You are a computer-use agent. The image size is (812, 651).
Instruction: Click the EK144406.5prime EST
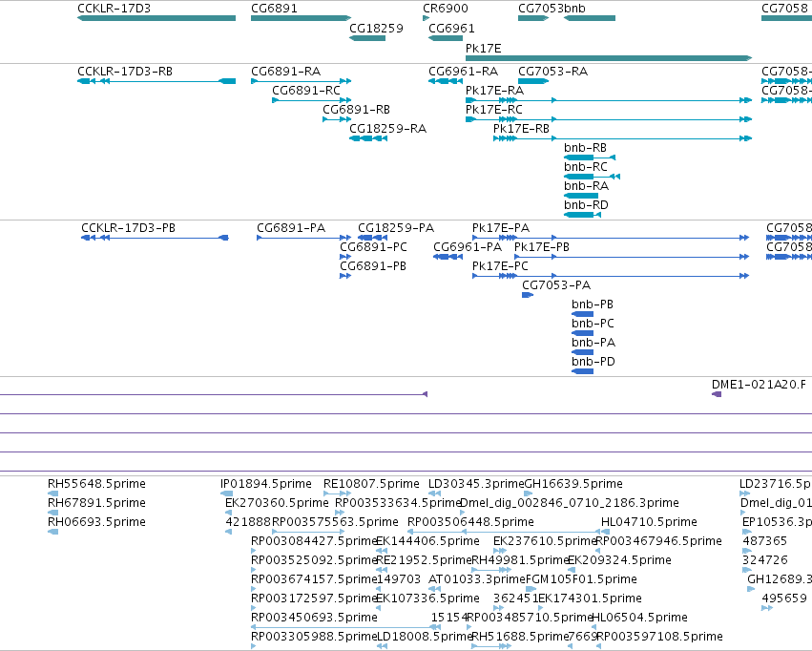pos(382,551)
